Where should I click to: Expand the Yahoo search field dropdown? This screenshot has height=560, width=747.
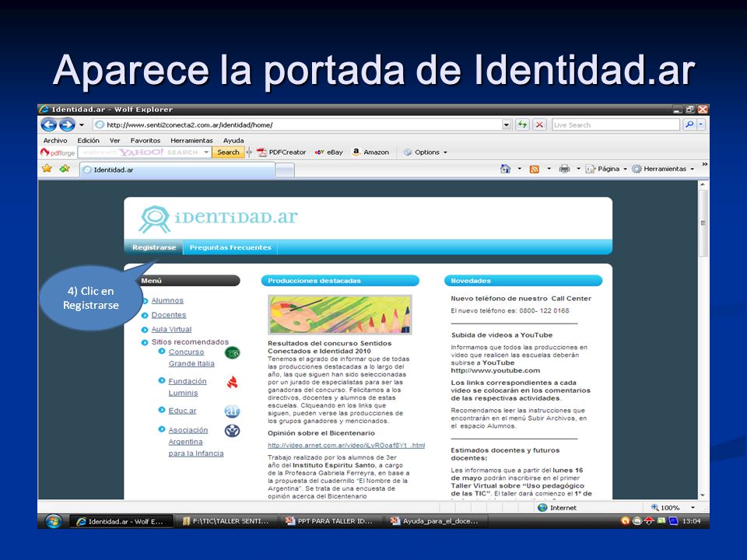206,152
